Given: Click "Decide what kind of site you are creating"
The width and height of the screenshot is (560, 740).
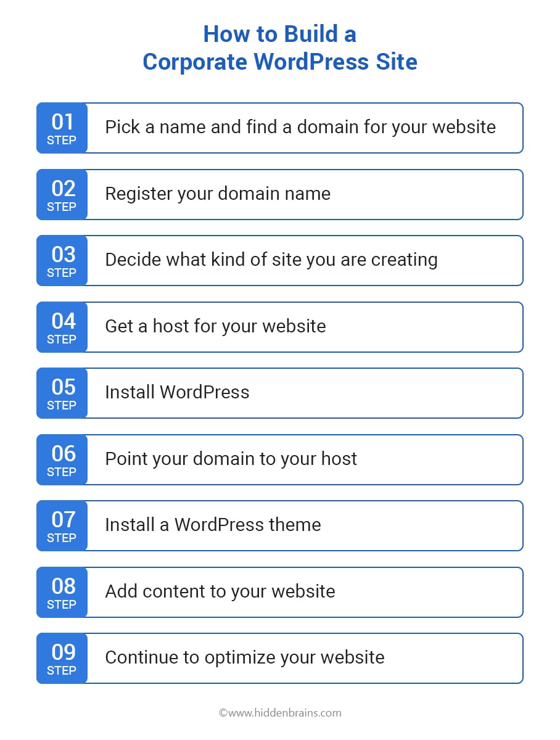Looking at the screenshot, I should tap(271, 260).
